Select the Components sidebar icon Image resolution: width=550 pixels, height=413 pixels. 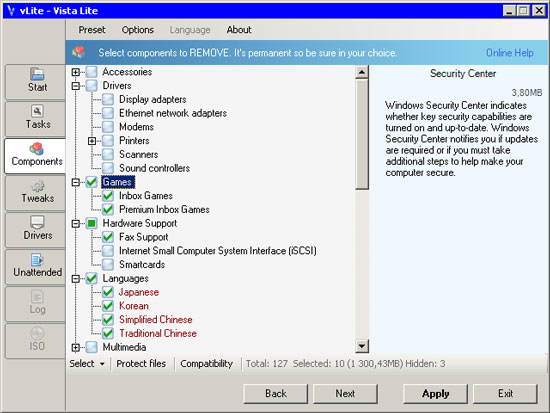37,148
